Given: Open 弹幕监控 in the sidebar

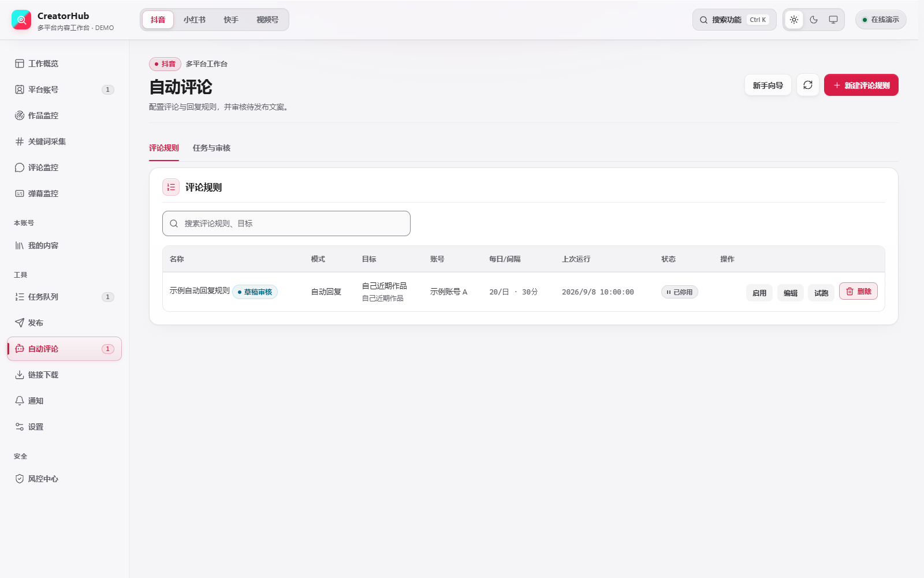Looking at the screenshot, I should (64, 193).
